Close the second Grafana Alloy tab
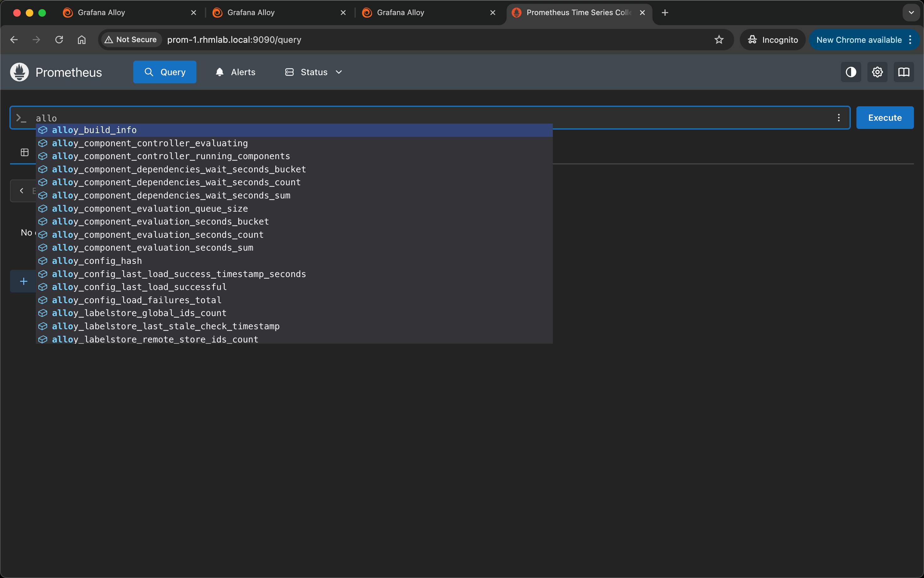924x578 pixels. pyautogui.click(x=343, y=13)
